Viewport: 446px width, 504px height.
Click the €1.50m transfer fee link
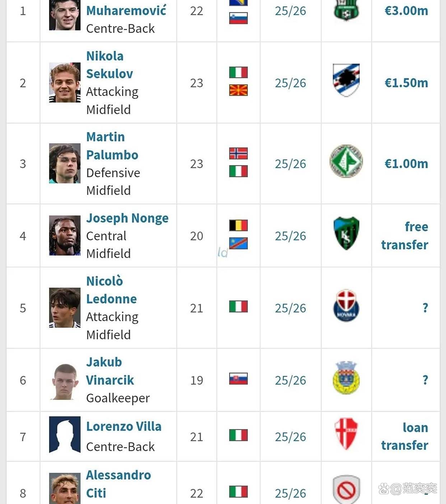pos(406,83)
